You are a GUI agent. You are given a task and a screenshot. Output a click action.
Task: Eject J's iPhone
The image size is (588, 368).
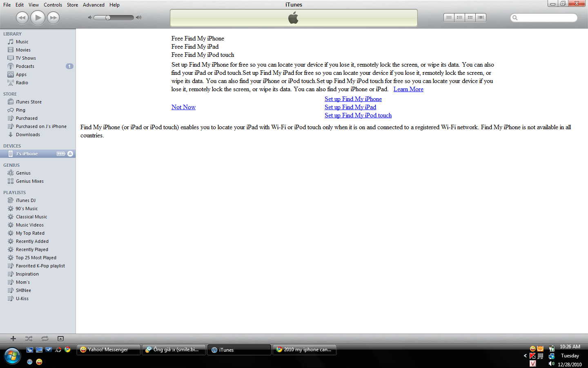(70, 154)
